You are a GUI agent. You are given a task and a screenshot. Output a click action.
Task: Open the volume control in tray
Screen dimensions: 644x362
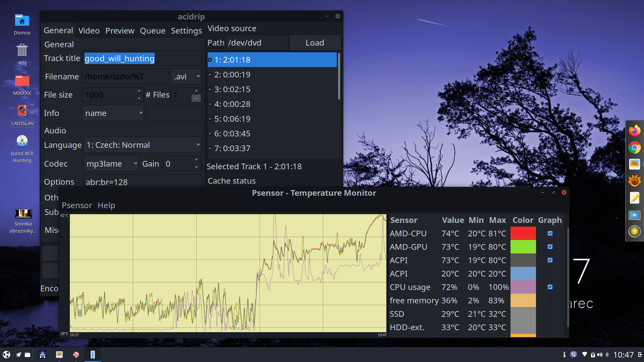pos(600,355)
